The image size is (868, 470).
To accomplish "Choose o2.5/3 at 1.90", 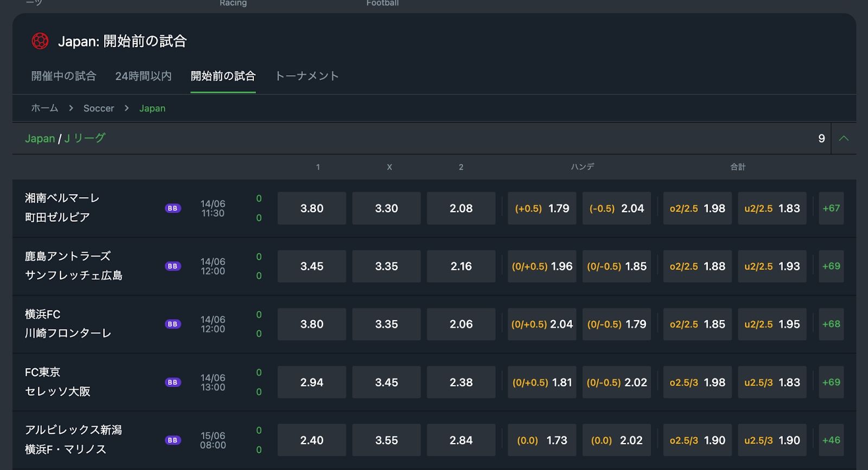I will tap(698, 440).
